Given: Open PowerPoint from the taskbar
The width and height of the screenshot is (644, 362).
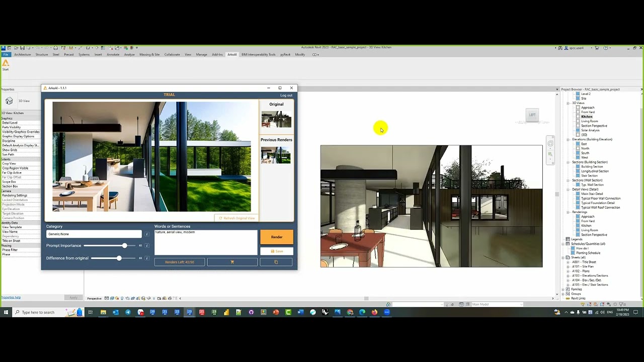Looking at the screenshot, I should coord(276,312).
